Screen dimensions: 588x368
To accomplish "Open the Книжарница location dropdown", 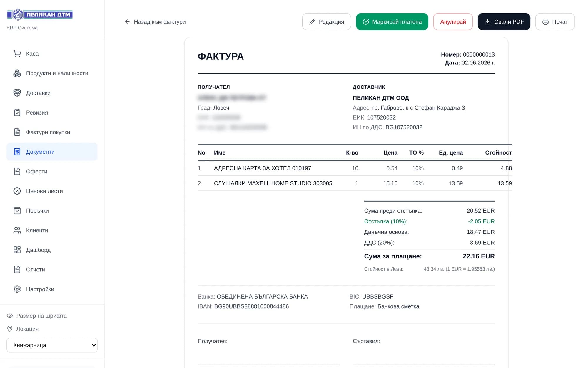I will tap(52, 345).
